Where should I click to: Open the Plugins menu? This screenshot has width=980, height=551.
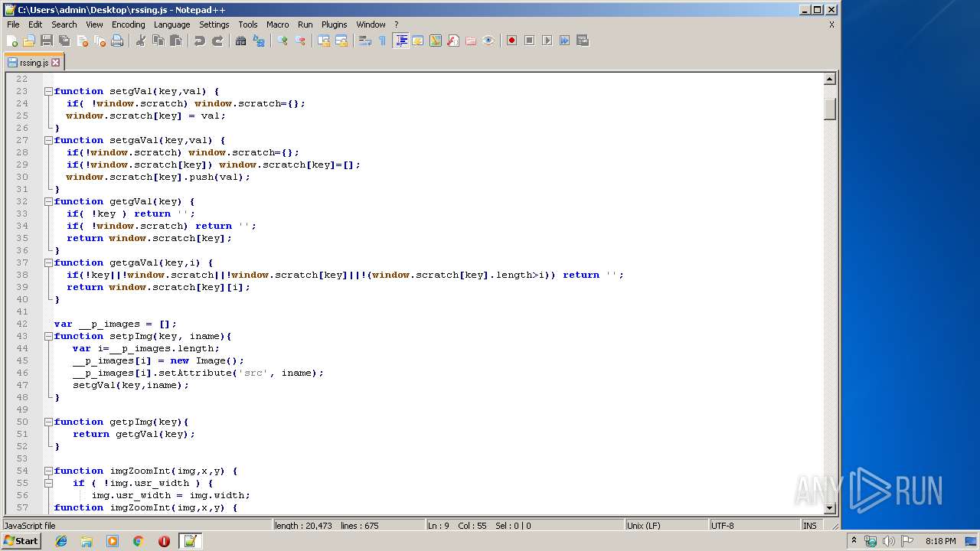(x=334, y=24)
